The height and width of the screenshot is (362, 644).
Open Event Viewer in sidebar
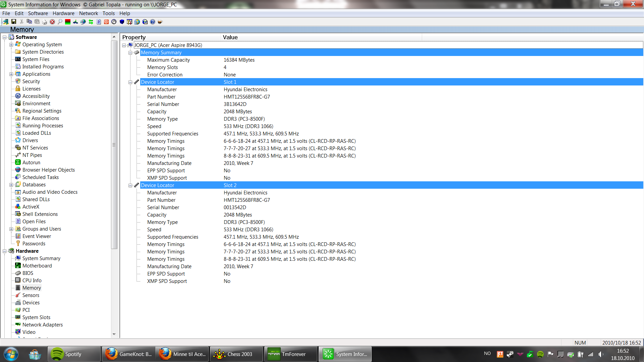point(37,236)
